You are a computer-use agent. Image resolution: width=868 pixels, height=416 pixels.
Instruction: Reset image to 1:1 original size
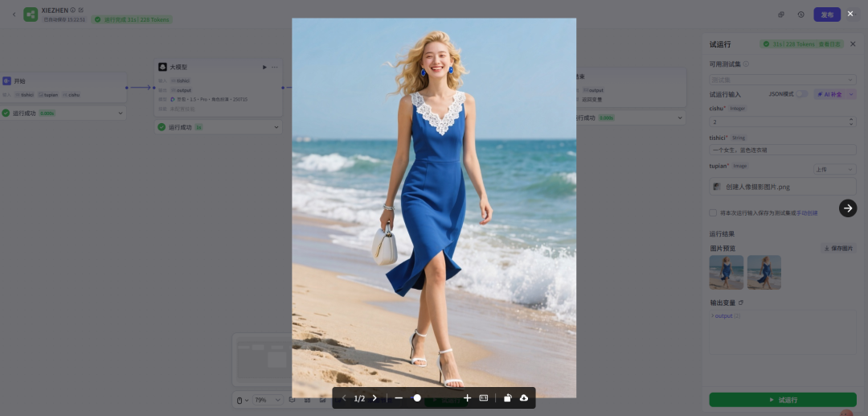(484, 398)
